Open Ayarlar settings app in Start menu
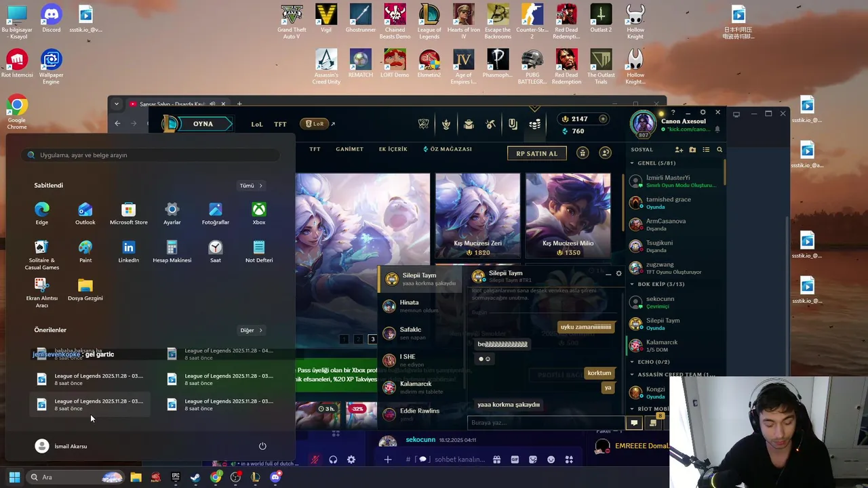The image size is (868, 488). pyautogui.click(x=172, y=213)
